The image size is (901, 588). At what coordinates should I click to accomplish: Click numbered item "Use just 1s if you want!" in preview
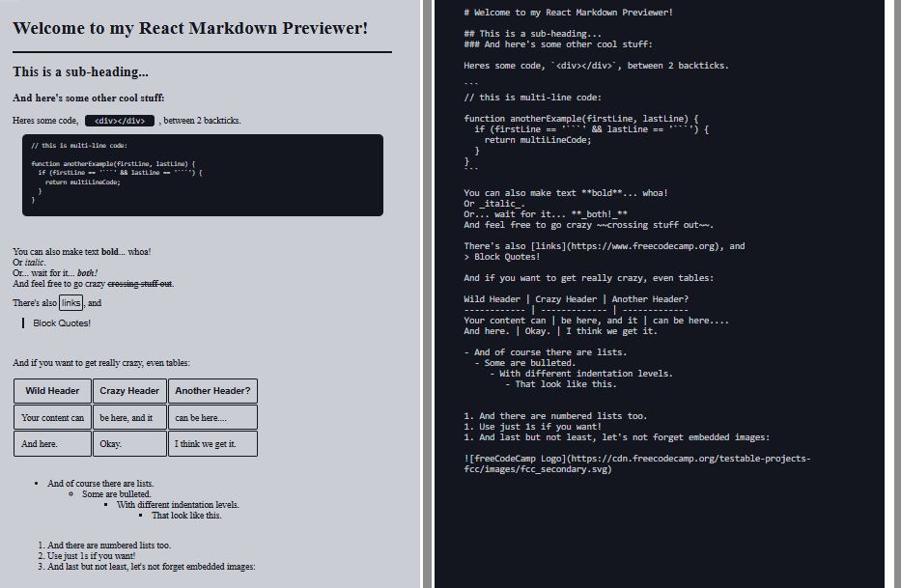[92, 556]
